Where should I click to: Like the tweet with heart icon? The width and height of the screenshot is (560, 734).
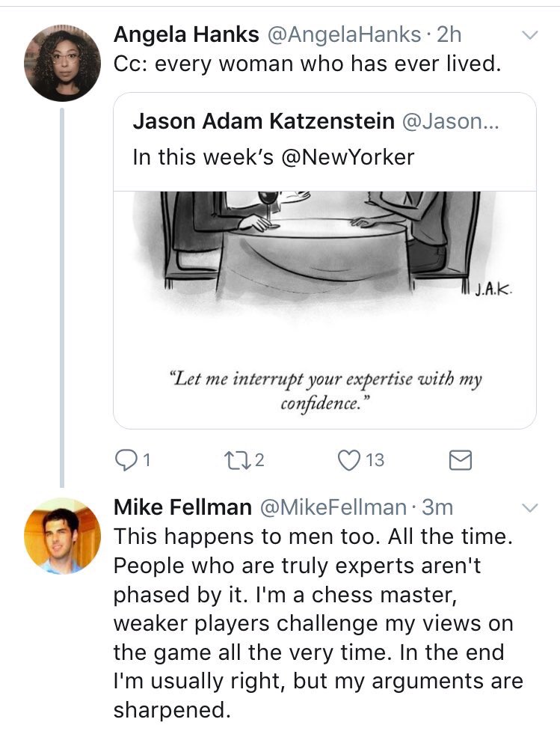[x=349, y=461]
